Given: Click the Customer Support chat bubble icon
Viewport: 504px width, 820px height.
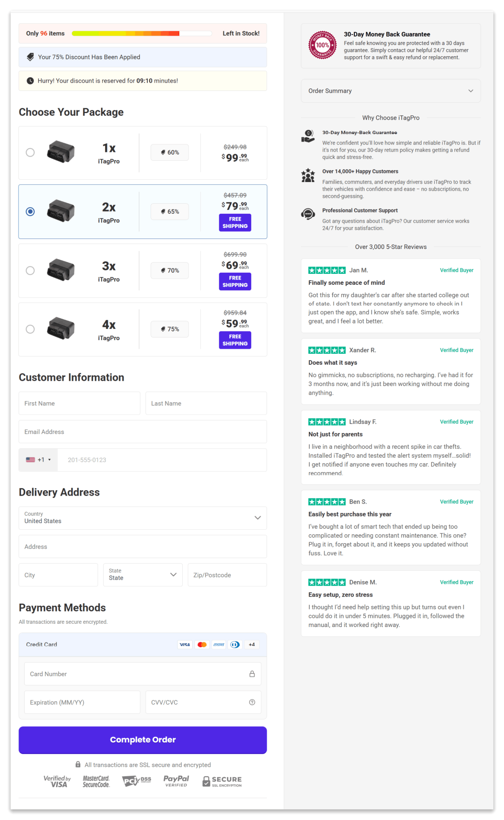Looking at the screenshot, I should (308, 214).
